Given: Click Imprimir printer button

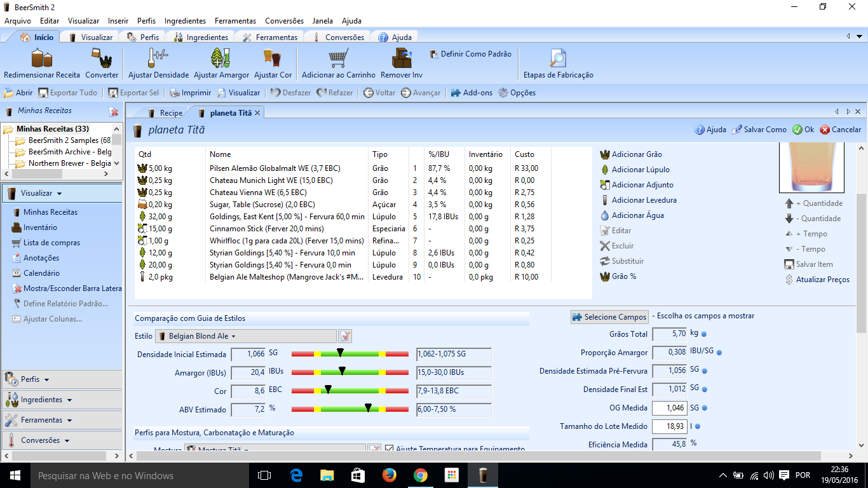Looking at the screenshot, I should point(190,93).
